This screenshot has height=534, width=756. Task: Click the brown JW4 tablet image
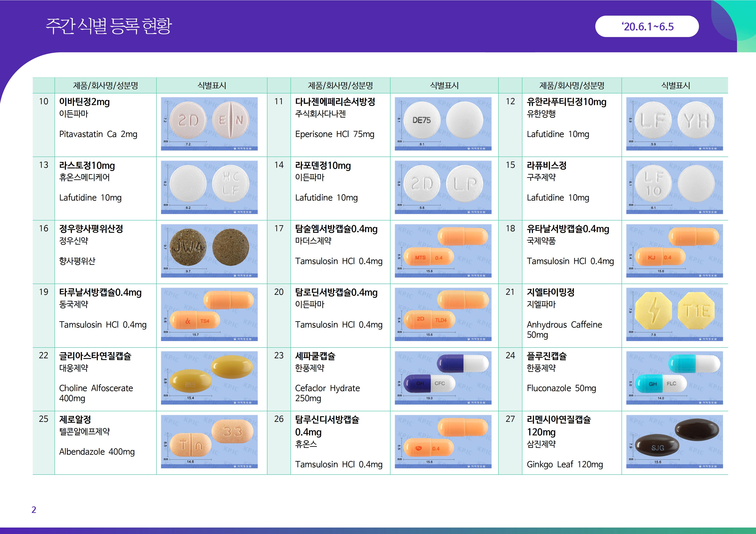pos(188,247)
